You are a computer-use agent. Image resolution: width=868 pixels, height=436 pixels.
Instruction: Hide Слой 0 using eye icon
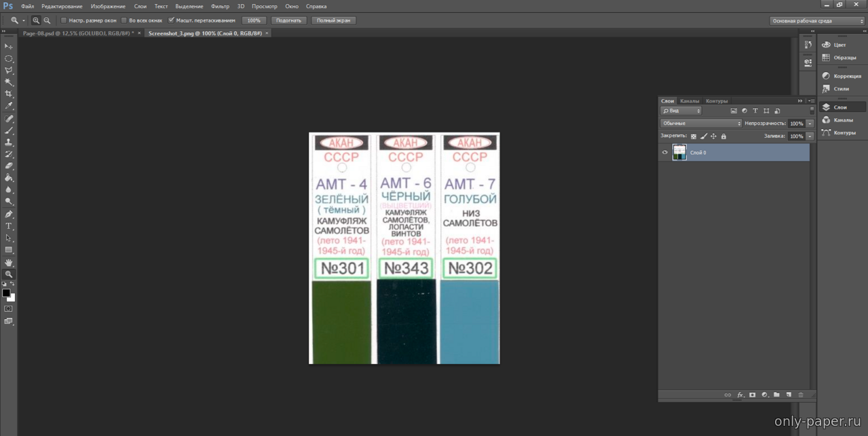coord(664,153)
